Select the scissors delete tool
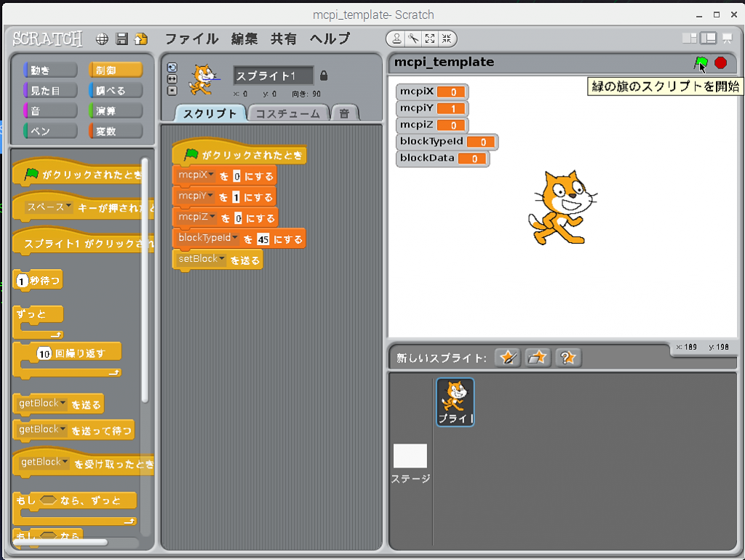Screen dimensions: 745x560 [x=413, y=39]
